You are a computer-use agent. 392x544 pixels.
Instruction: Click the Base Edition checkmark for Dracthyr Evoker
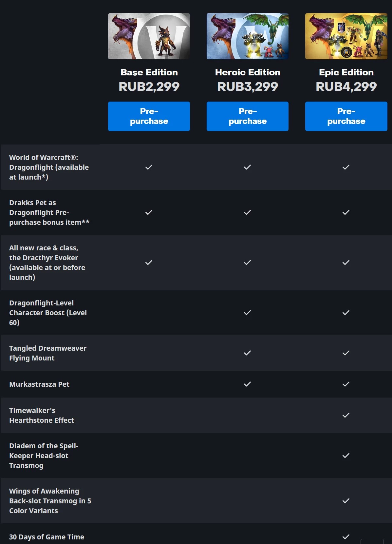tap(149, 262)
